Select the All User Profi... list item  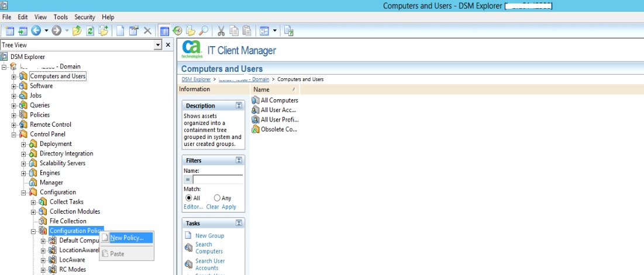point(280,120)
